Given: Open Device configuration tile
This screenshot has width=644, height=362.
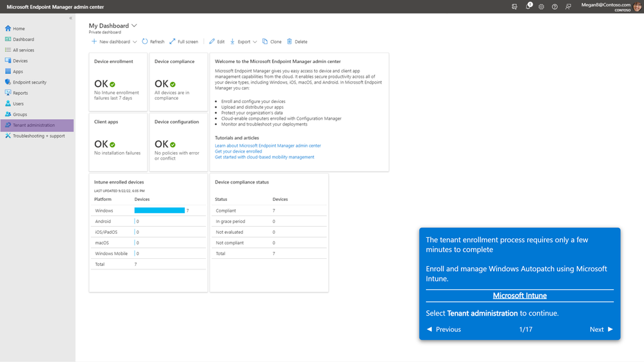Looking at the screenshot, I should tap(179, 142).
